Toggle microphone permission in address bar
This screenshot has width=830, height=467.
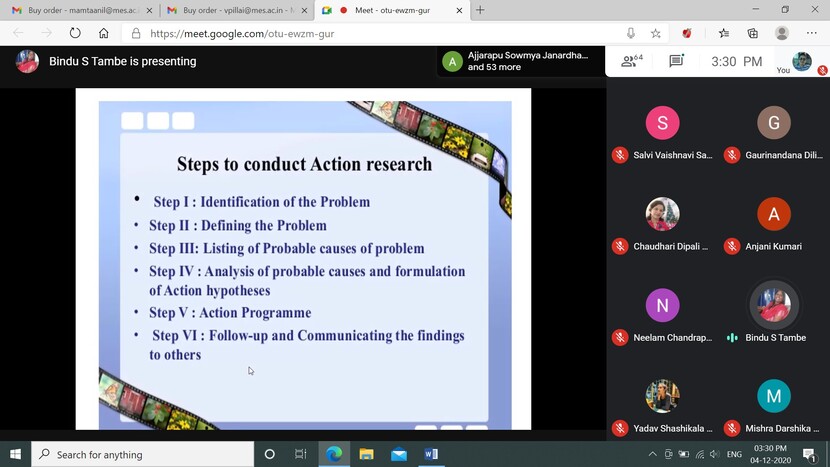coord(630,33)
